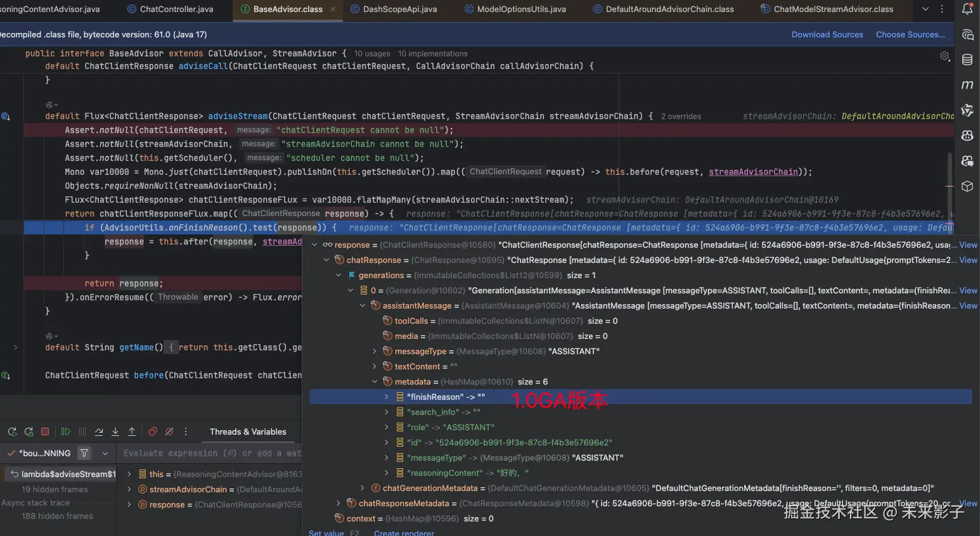Click the Choose Sources... link

tap(910, 35)
